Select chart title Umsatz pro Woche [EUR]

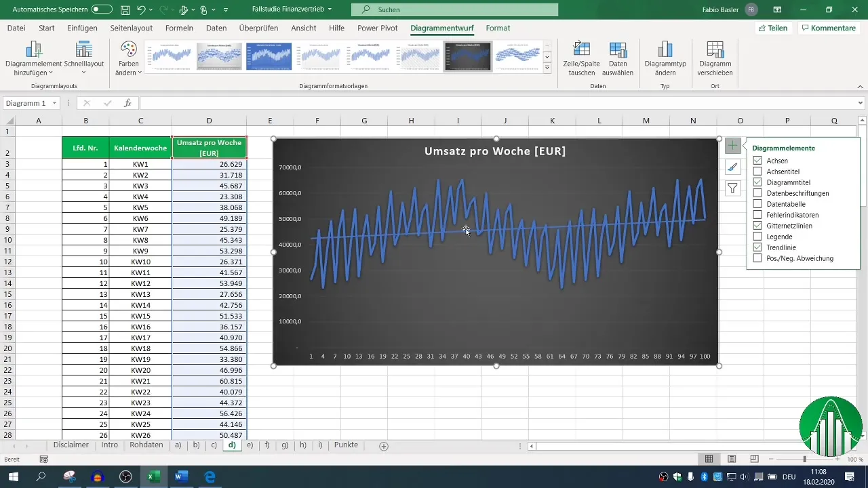(495, 151)
